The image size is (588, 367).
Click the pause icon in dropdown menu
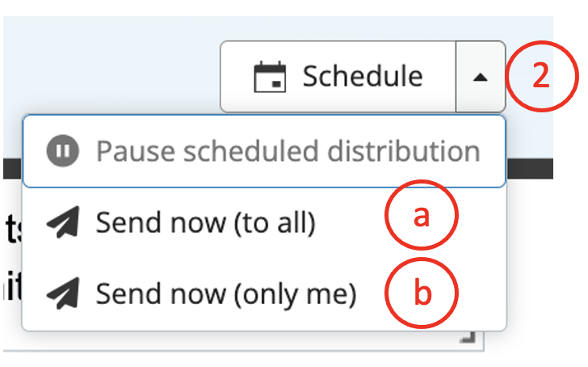pyautogui.click(x=61, y=151)
